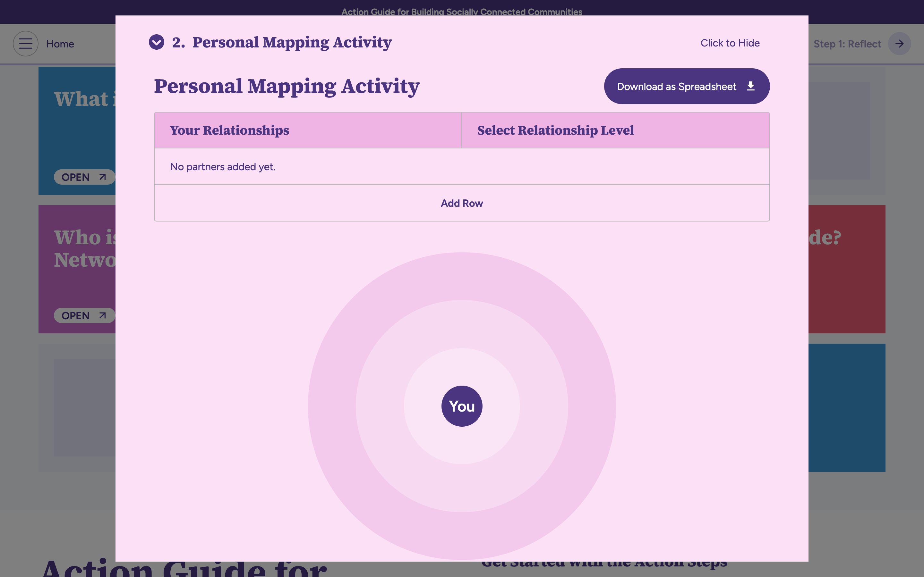Click the download arrow icon
The width and height of the screenshot is (924, 577).
pos(750,86)
